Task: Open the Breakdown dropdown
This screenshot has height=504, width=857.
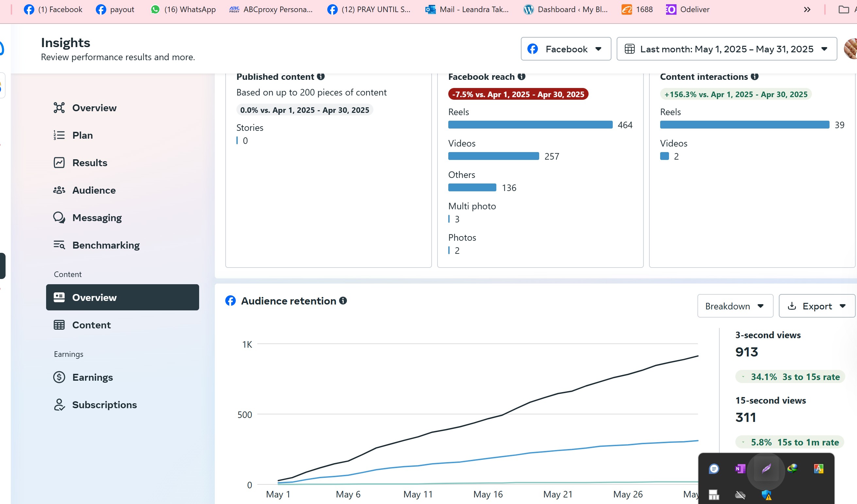Action: 735,306
